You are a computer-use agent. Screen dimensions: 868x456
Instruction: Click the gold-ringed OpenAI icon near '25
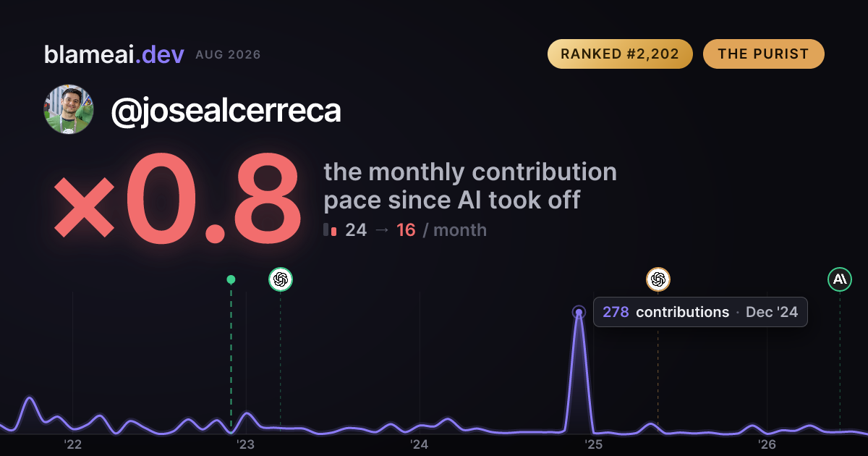658,279
